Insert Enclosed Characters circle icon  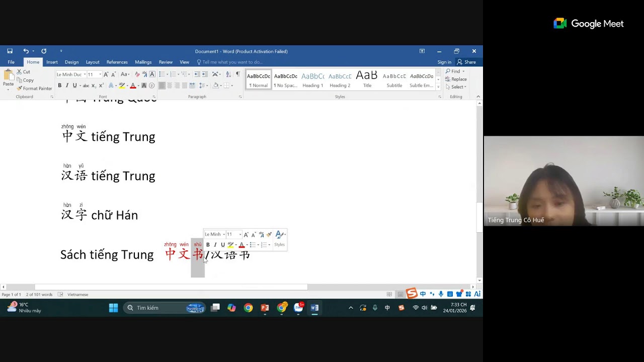coord(151,85)
